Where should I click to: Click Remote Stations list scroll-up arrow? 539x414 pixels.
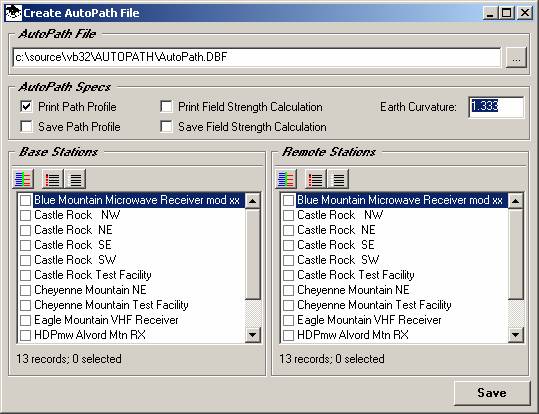[516, 201]
